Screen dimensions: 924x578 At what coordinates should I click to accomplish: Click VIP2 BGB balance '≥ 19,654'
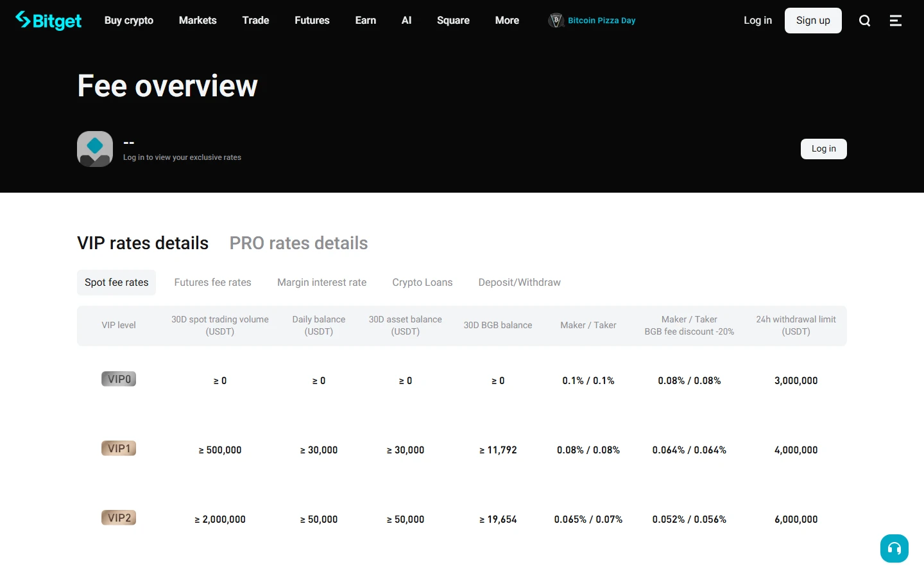coord(498,520)
